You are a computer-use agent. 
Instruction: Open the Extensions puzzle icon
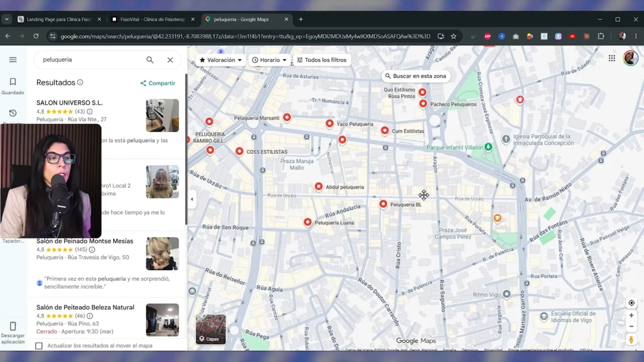pos(601,36)
